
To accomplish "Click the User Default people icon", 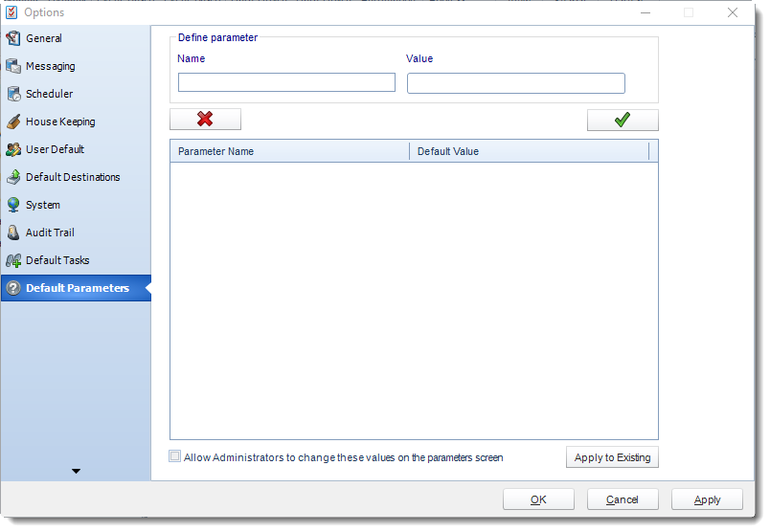I will click(13, 149).
